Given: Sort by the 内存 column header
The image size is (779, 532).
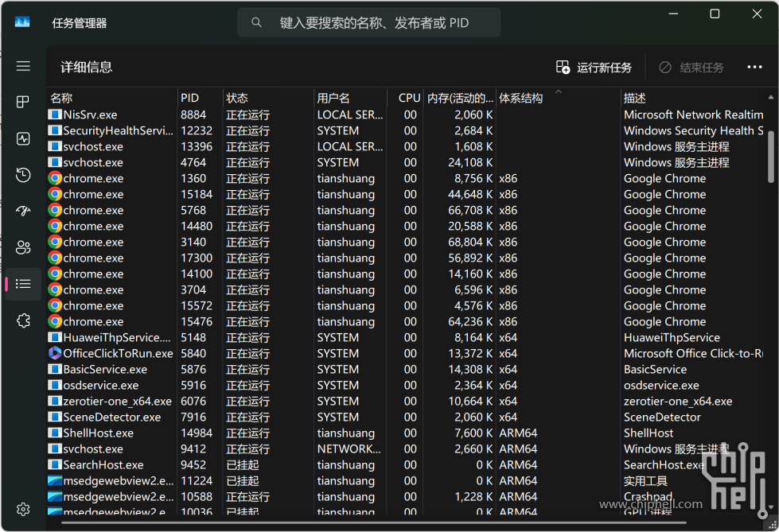Looking at the screenshot, I should [460, 99].
